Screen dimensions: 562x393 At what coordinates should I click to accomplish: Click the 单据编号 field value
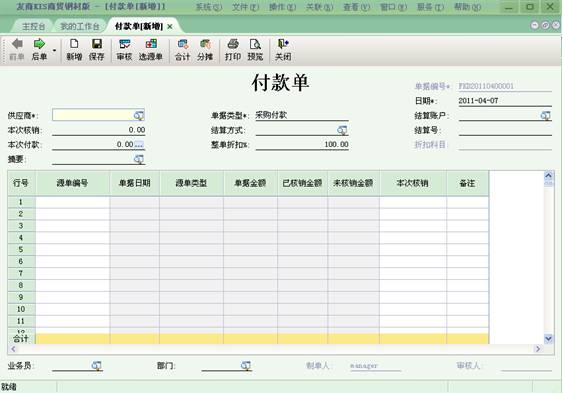505,86
